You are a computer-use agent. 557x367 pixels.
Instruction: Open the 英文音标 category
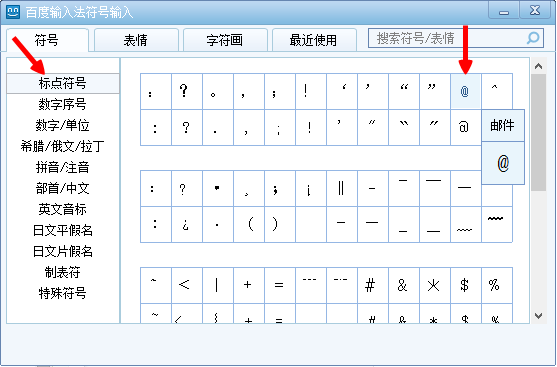(x=63, y=210)
